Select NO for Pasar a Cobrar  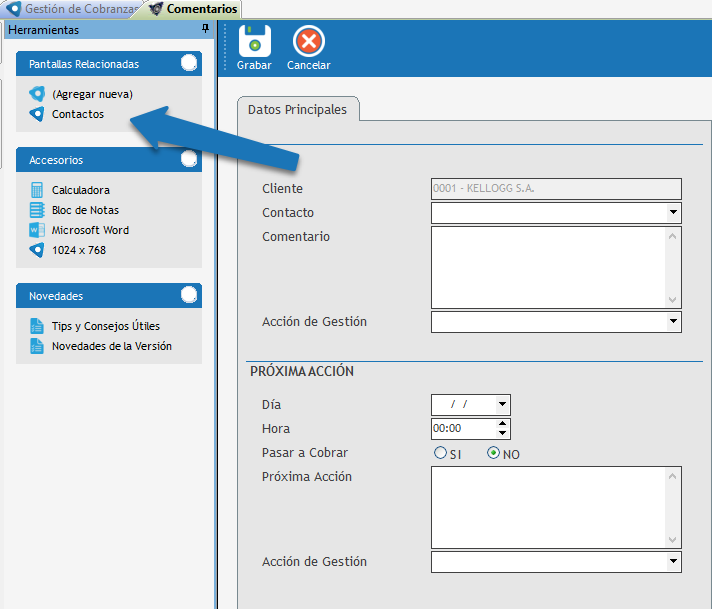tap(493, 453)
